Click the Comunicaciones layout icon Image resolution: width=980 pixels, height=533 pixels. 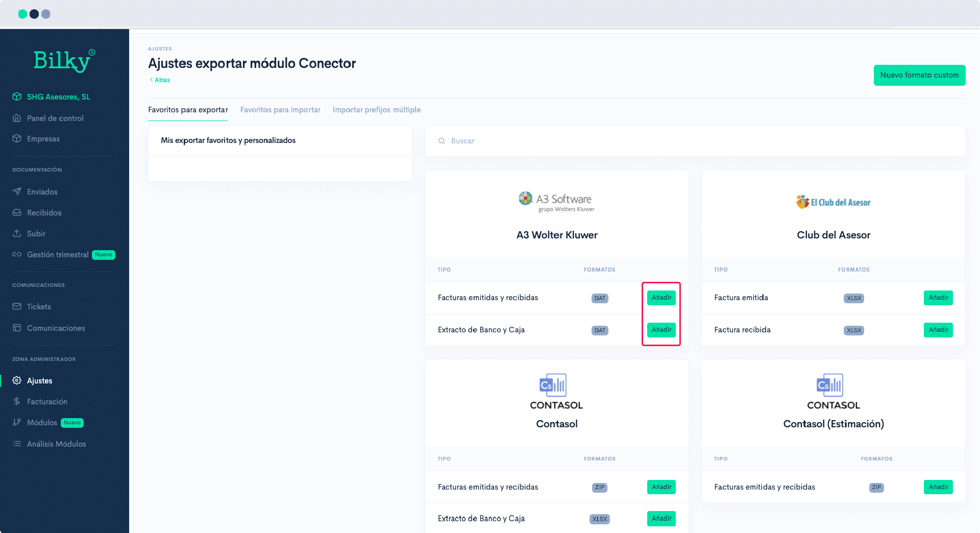point(17,328)
